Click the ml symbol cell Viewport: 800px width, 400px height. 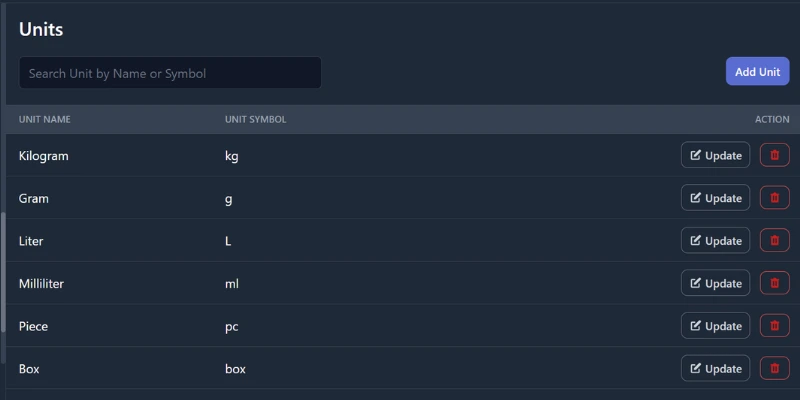[232, 284]
